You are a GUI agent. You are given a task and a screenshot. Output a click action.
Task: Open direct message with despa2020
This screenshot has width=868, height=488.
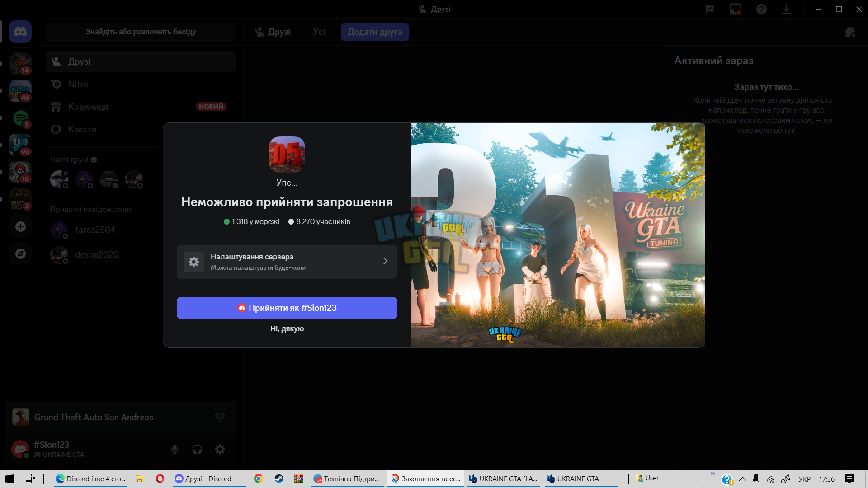141,254
